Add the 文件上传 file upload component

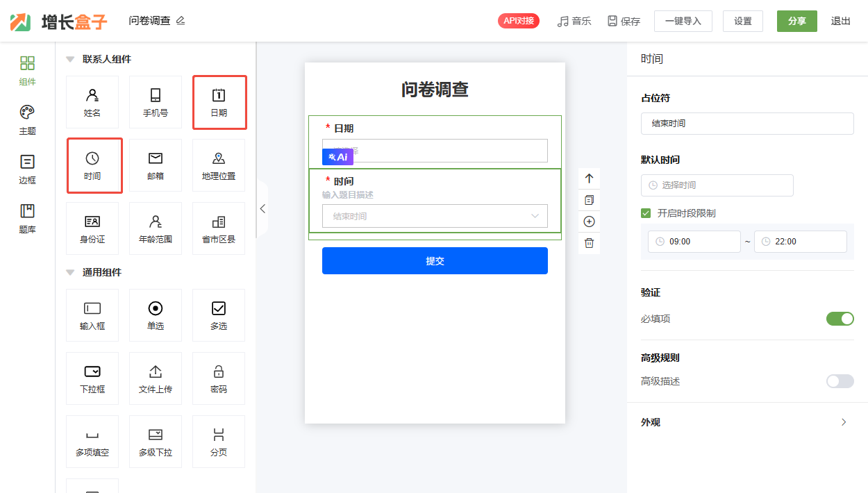coord(156,378)
